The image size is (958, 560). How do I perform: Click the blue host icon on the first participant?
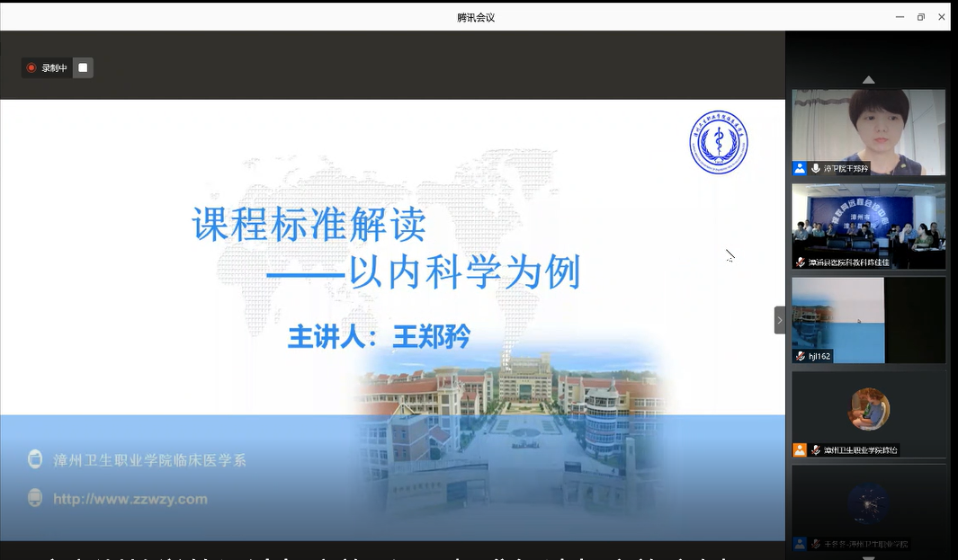coord(800,168)
